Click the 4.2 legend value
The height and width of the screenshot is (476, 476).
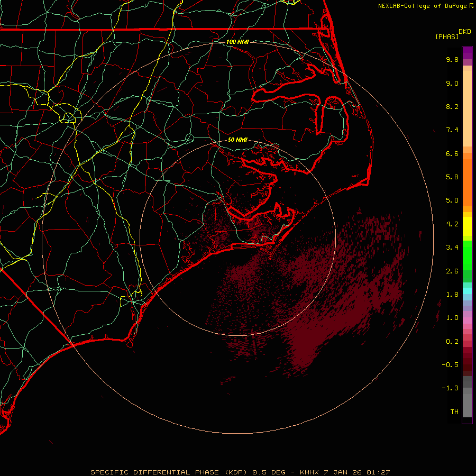pos(452,224)
